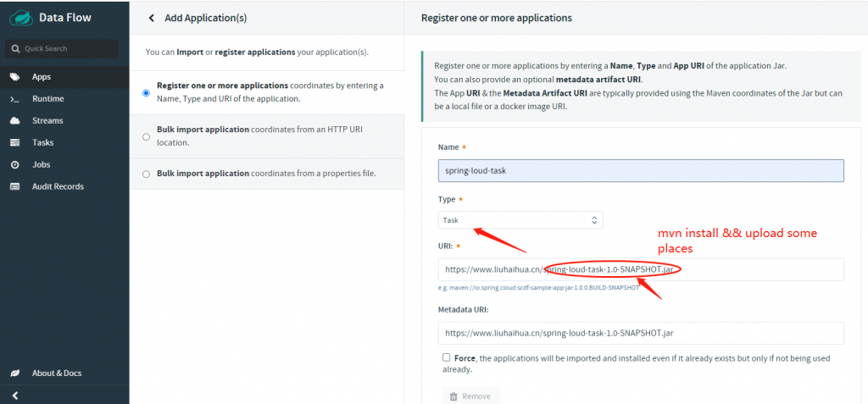This screenshot has height=404, width=868.
Task: Select Bulk import from properties file radio
Action: point(147,174)
